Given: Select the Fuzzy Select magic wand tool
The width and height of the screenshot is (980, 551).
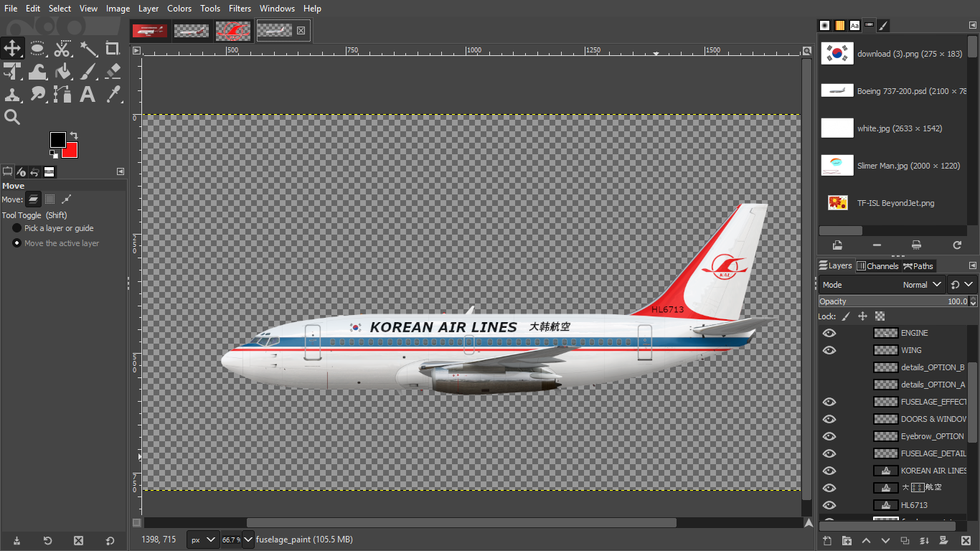Looking at the screenshot, I should point(88,48).
